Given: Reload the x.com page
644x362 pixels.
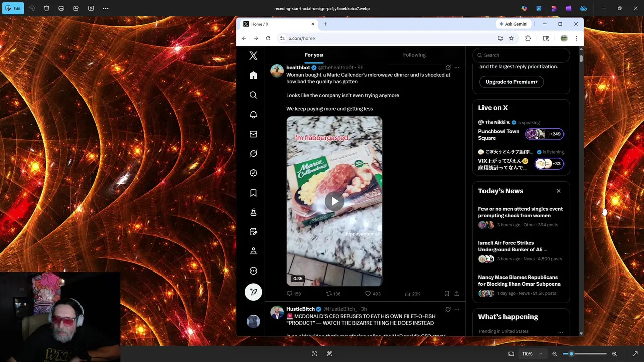Looking at the screenshot, I should 268,38.
